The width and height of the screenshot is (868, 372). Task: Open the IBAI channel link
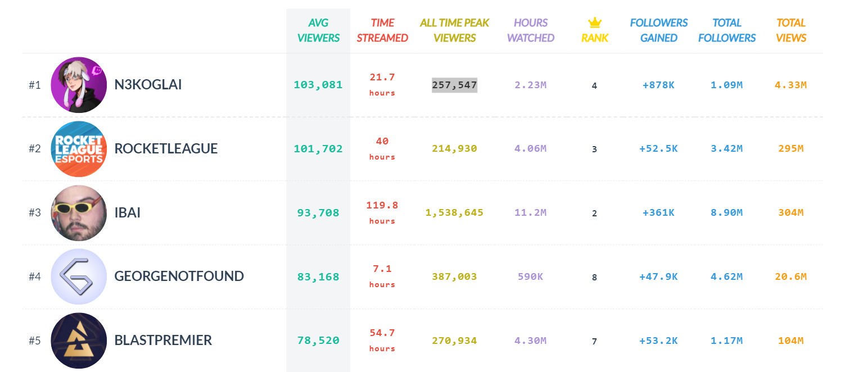pos(127,213)
